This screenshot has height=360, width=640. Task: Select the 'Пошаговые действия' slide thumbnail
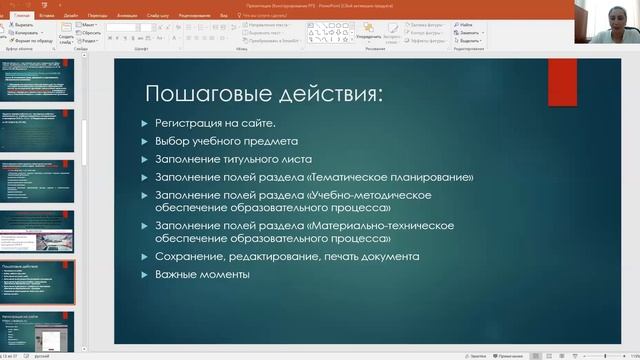[37, 283]
